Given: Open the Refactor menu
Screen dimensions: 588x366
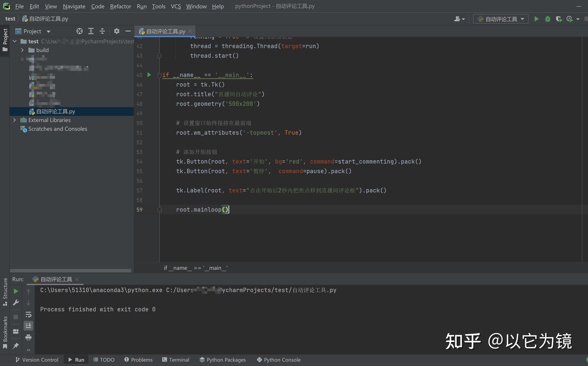Looking at the screenshot, I should pyautogui.click(x=120, y=6).
